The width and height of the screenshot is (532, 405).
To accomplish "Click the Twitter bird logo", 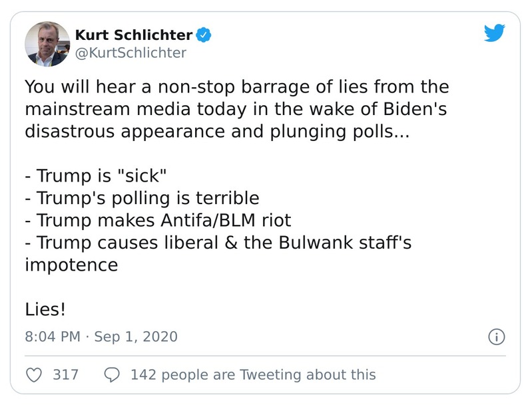I will (494, 33).
